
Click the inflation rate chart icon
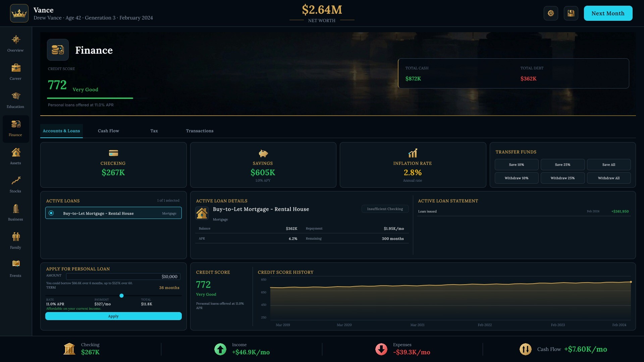click(413, 153)
